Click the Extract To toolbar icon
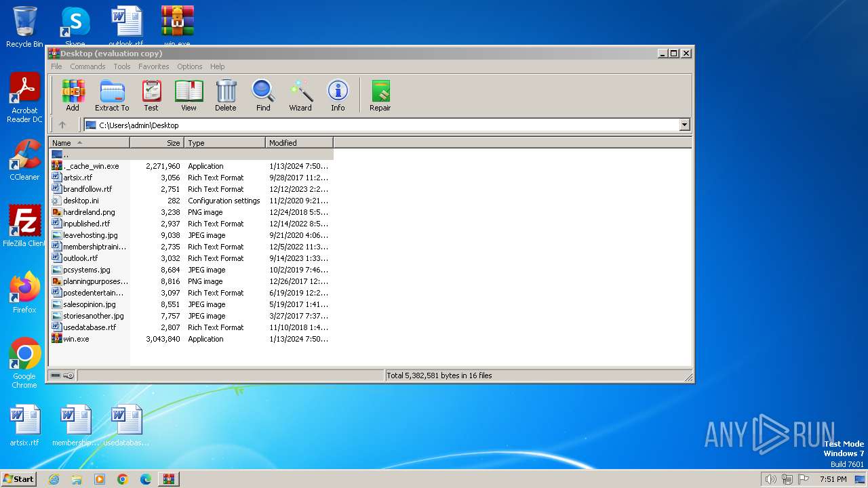 click(112, 96)
